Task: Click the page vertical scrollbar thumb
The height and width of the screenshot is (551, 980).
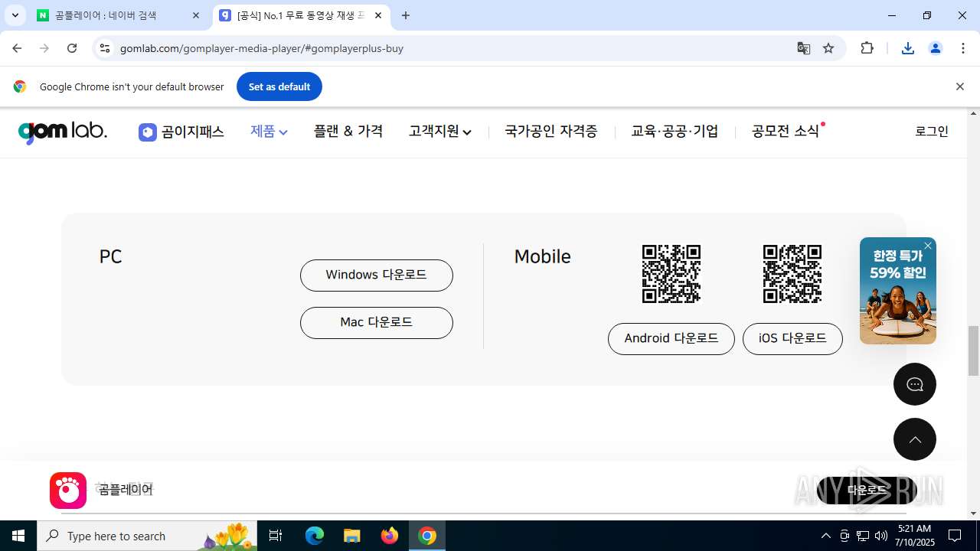Action: (974, 350)
